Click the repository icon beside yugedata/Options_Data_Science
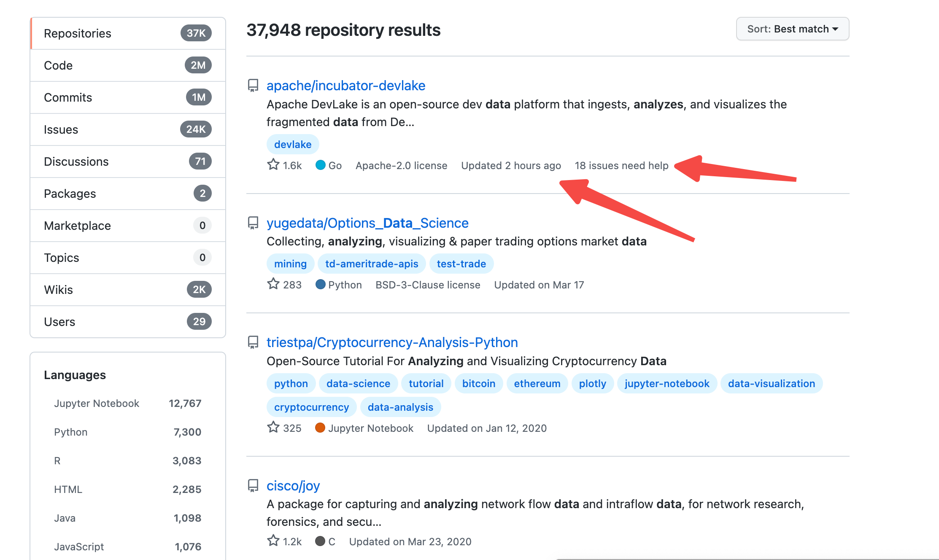 [x=253, y=223]
